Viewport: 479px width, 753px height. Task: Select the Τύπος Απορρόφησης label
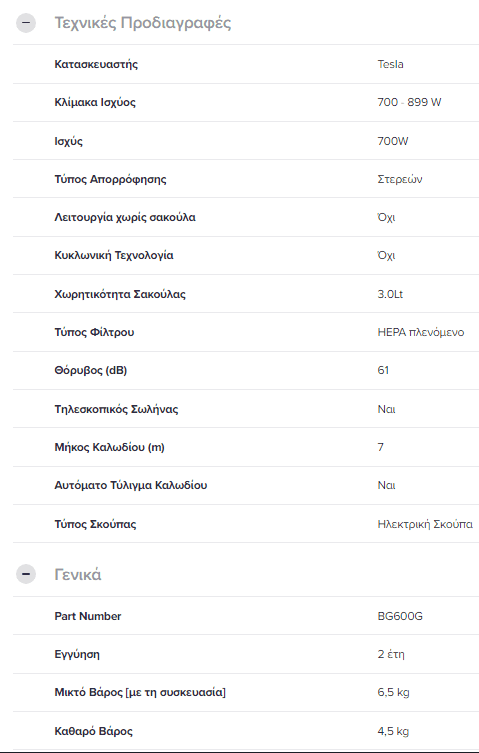point(111,179)
